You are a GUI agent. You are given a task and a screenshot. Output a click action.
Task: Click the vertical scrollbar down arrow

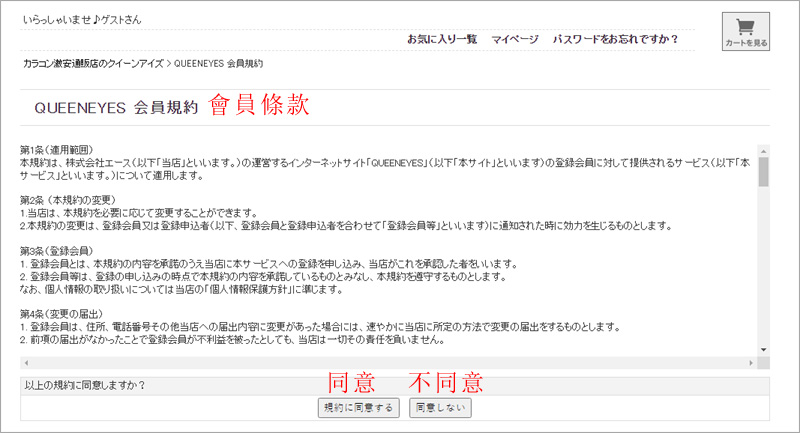(x=763, y=349)
